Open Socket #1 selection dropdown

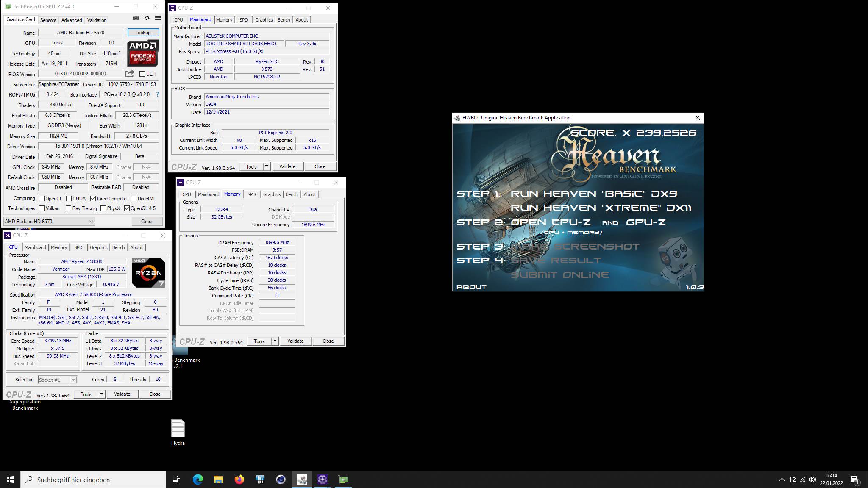(57, 380)
